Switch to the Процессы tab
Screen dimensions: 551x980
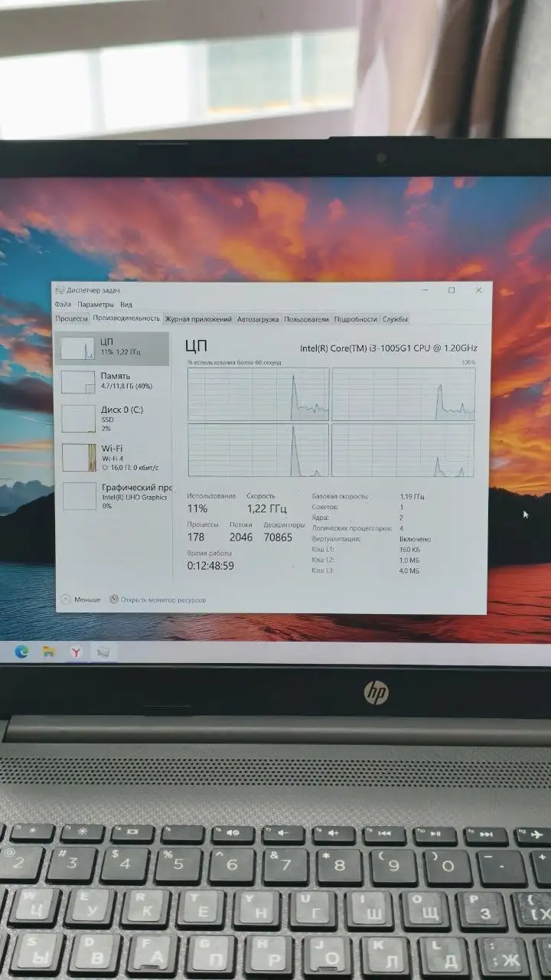coord(72,318)
